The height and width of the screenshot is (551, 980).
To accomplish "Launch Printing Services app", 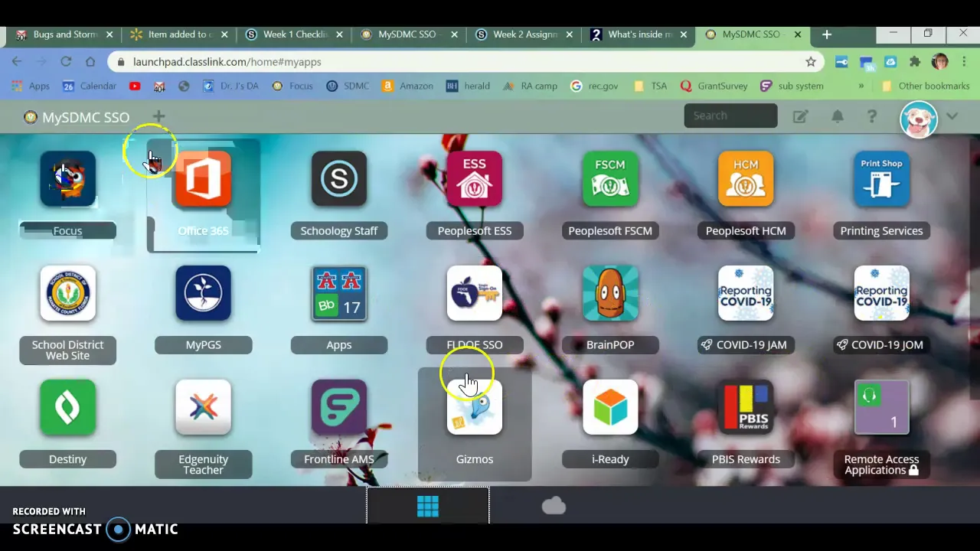I will pyautogui.click(x=881, y=179).
